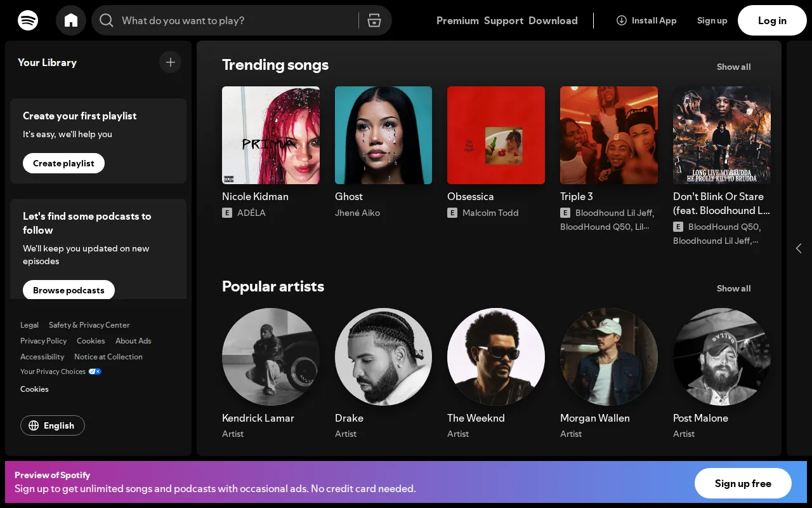This screenshot has width=812, height=508.
Task: Click explicit badge beside ADÉLA
Action: tap(227, 213)
